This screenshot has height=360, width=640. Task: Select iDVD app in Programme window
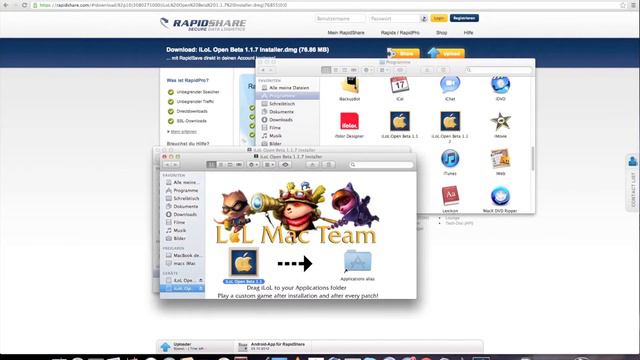(500, 85)
